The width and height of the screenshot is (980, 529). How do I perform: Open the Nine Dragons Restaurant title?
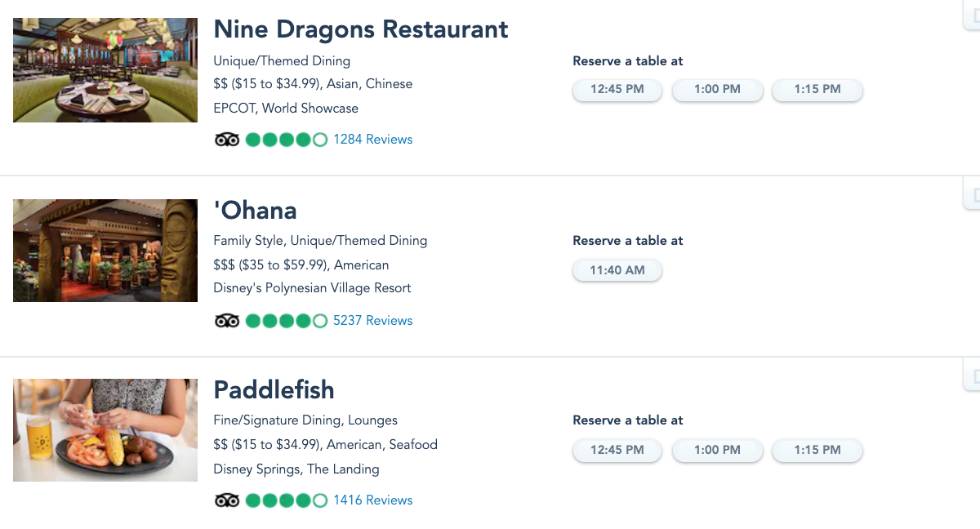click(x=360, y=29)
